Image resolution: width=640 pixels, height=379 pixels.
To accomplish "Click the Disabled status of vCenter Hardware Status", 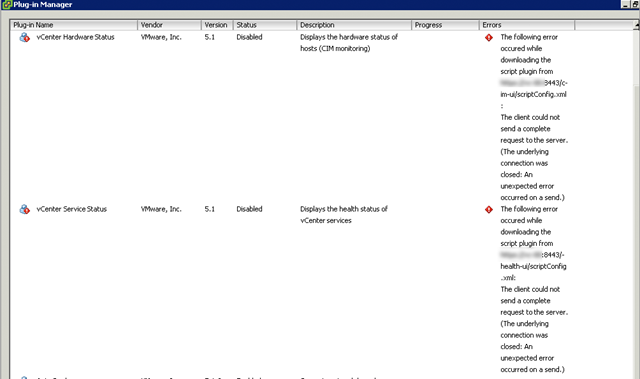I will click(249, 37).
